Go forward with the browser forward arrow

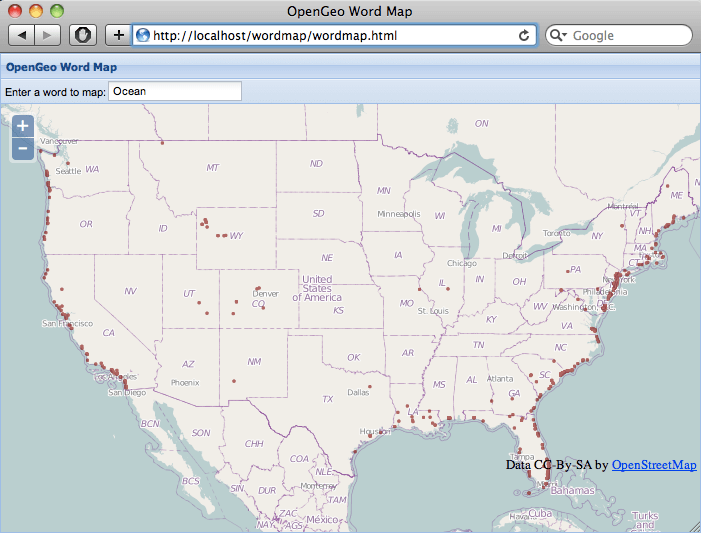(47, 35)
